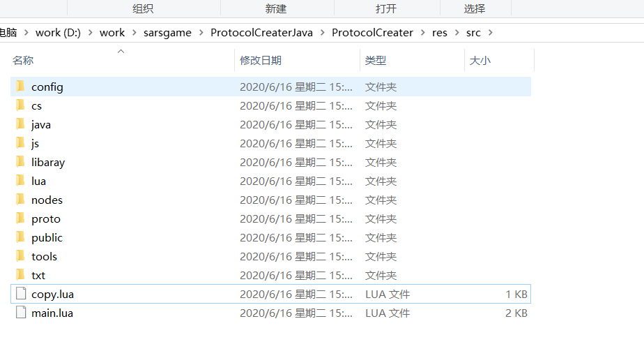Click the lua folder icon

[20, 181]
